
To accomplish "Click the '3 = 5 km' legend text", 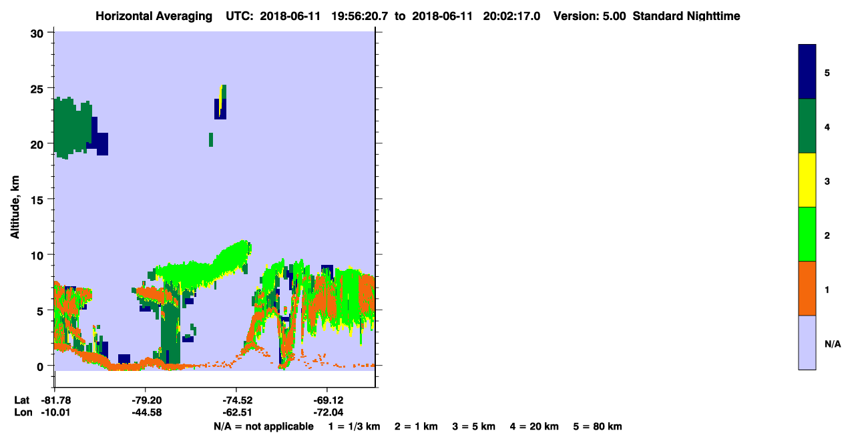I will (x=474, y=426).
